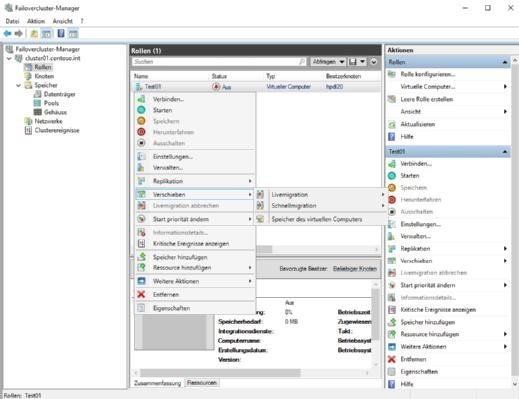This screenshot has width=519, height=399.
Task: Click the blue help icon in toolbar
Action: click(x=61, y=33)
